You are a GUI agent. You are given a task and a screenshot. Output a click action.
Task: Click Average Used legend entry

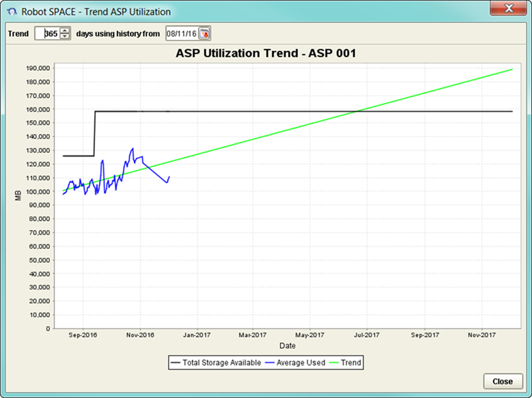[x=295, y=363]
